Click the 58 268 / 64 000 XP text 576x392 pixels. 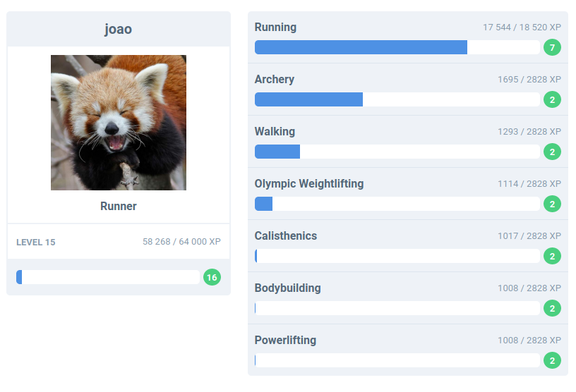181,242
